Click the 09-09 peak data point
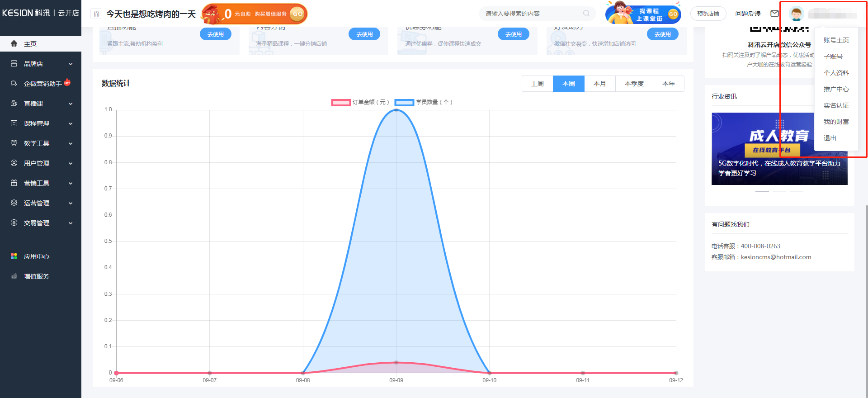 pyautogui.click(x=396, y=110)
